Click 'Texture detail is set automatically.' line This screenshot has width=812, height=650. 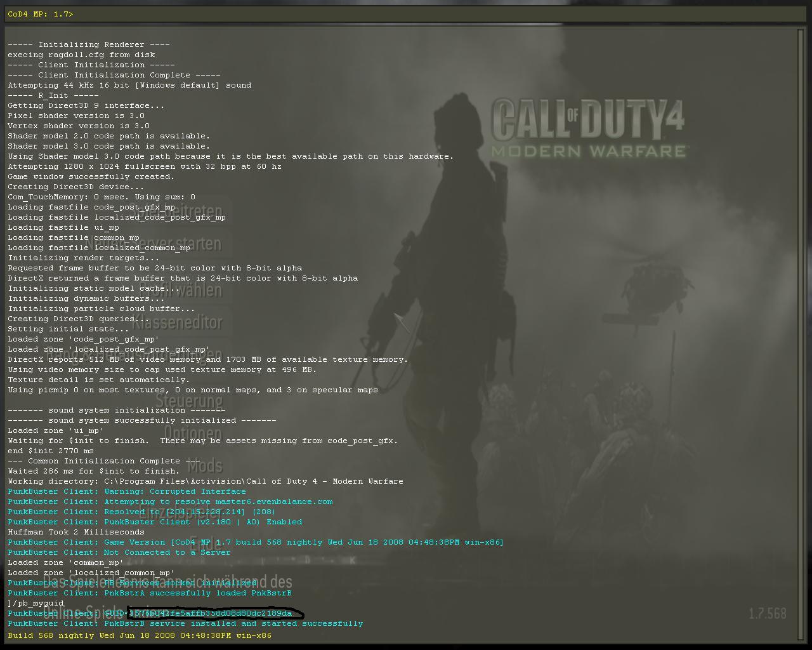click(99, 380)
